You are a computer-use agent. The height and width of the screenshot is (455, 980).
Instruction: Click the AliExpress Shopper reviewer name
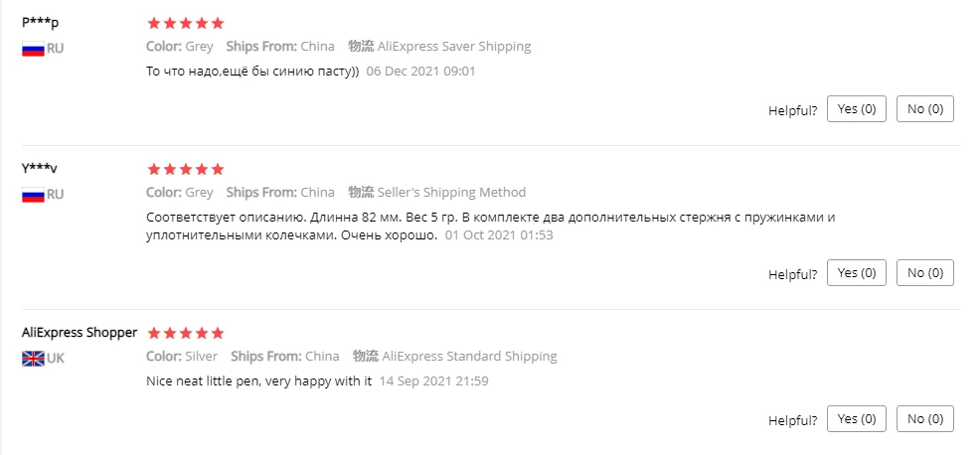80,332
